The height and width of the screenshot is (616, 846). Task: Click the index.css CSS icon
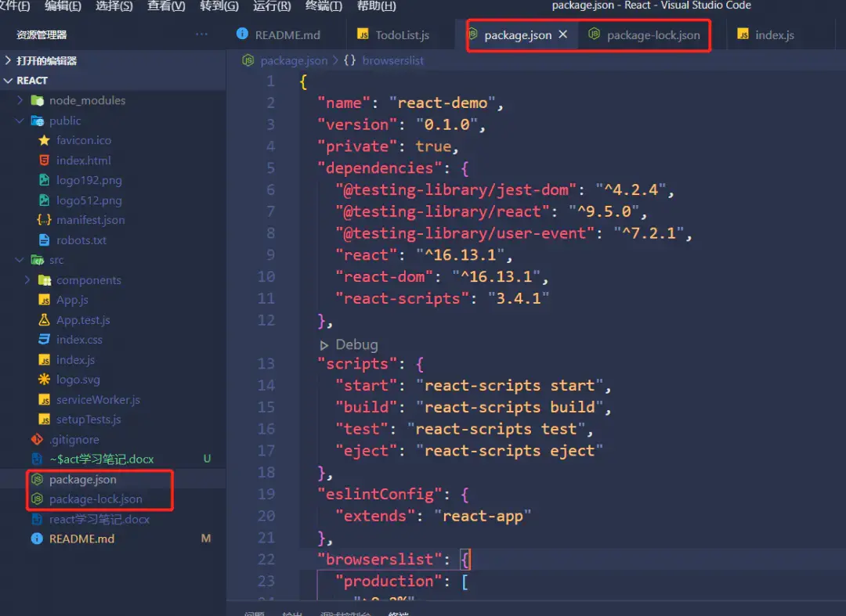44,340
